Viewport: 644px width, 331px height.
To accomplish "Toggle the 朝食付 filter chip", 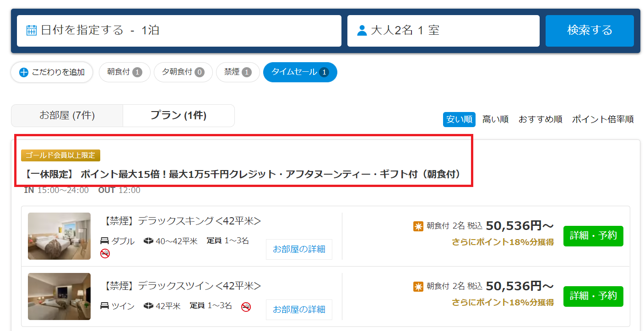I will point(124,72).
